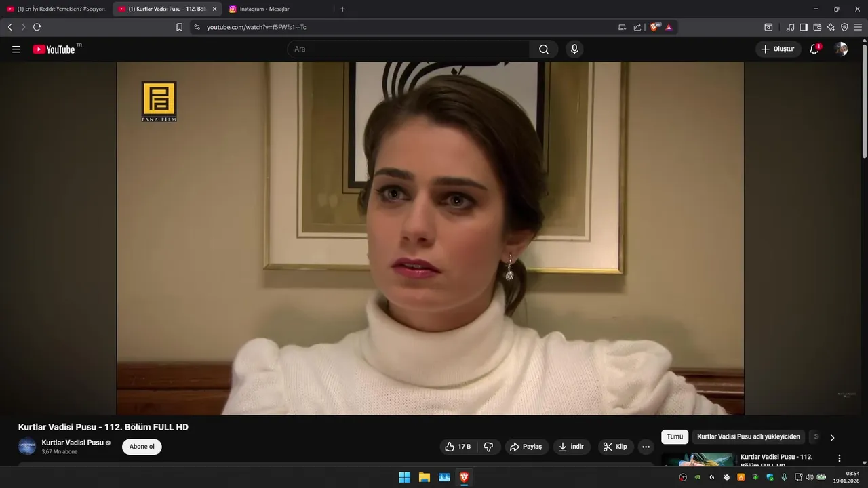Open a new browser tab
Screen dimensions: 868x488
pos(342,9)
